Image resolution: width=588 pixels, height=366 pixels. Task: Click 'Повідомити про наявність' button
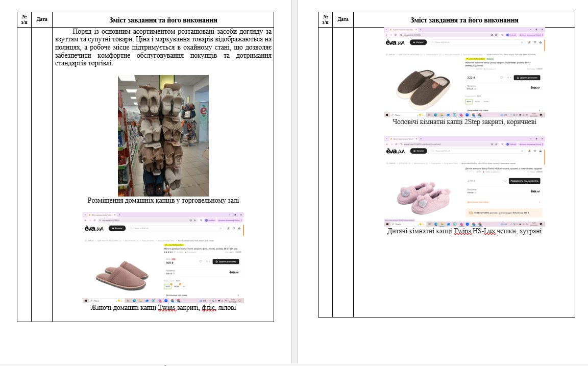(x=525, y=181)
